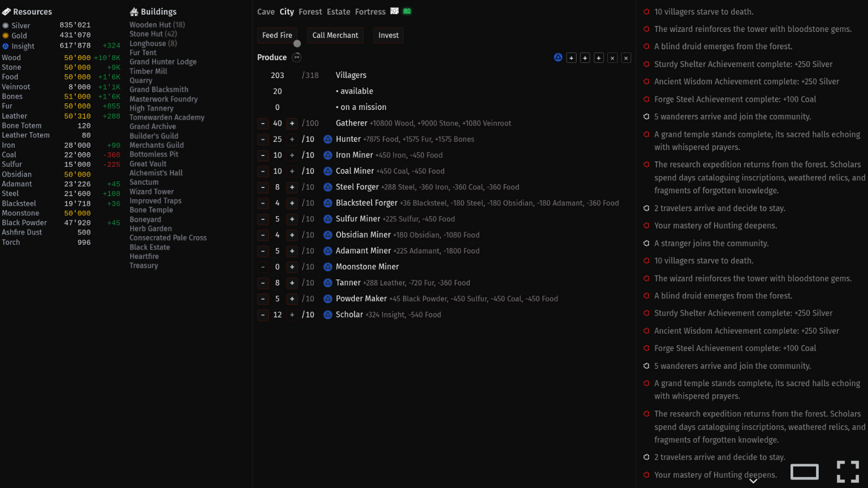Click the white map icon after Fortress
Viewport: 868px width, 488px height.
click(394, 11)
